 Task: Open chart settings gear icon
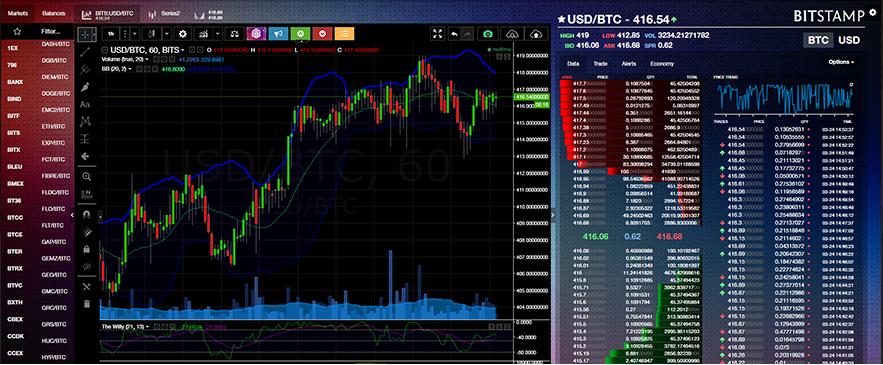184,34
